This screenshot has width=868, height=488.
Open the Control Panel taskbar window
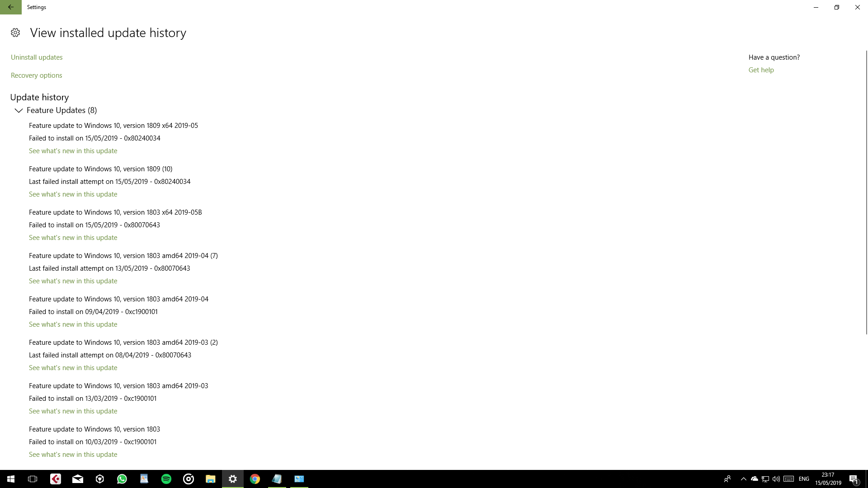click(x=299, y=479)
